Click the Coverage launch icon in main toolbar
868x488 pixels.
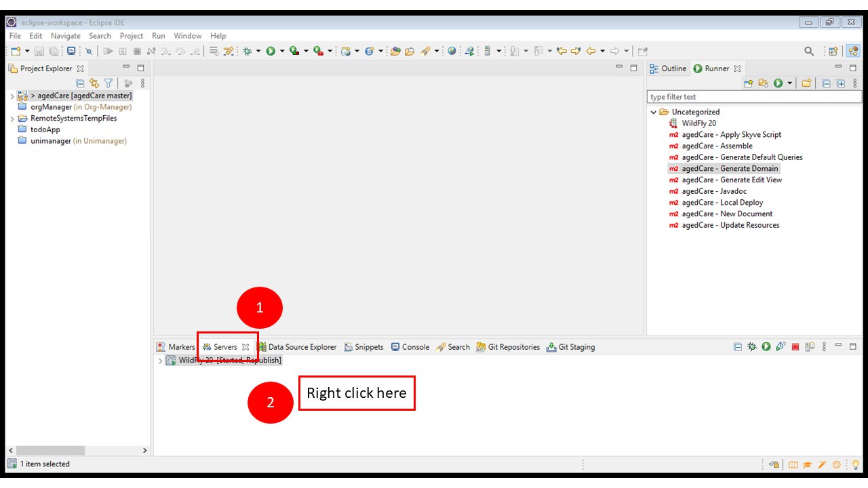294,51
